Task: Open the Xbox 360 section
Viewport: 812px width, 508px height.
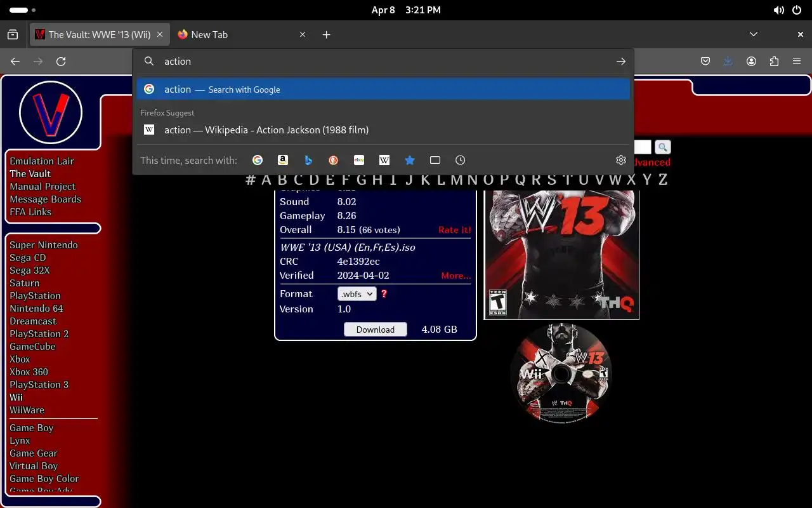Action: (29, 372)
